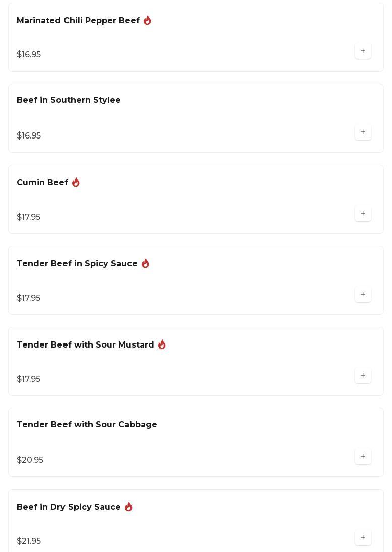View Tender Beef with Sour Cabbage details
The height and width of the screenshot is (552, 392).
point(87,425)
